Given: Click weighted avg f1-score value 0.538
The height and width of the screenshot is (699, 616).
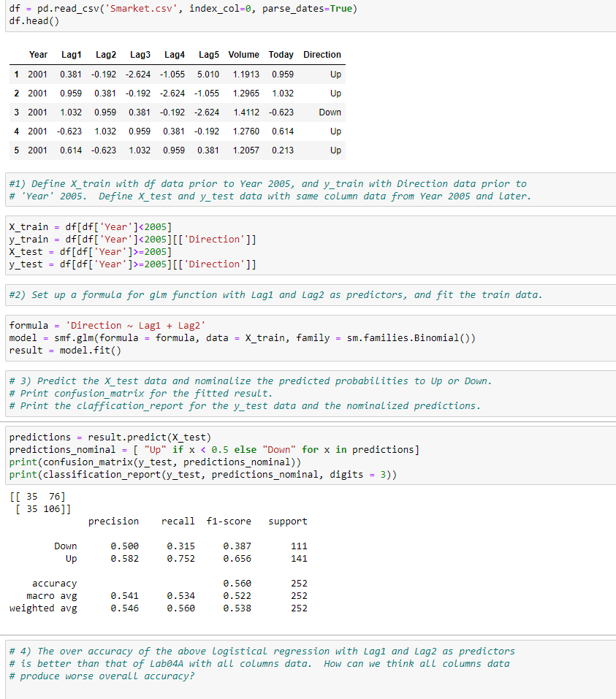Looking at the screenshot, I should tap(237, 608).
